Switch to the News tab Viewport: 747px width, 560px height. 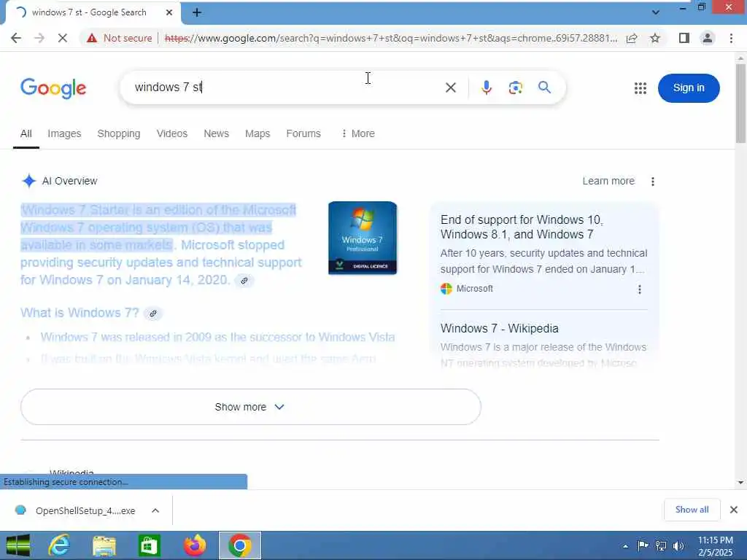click(216, 134)
